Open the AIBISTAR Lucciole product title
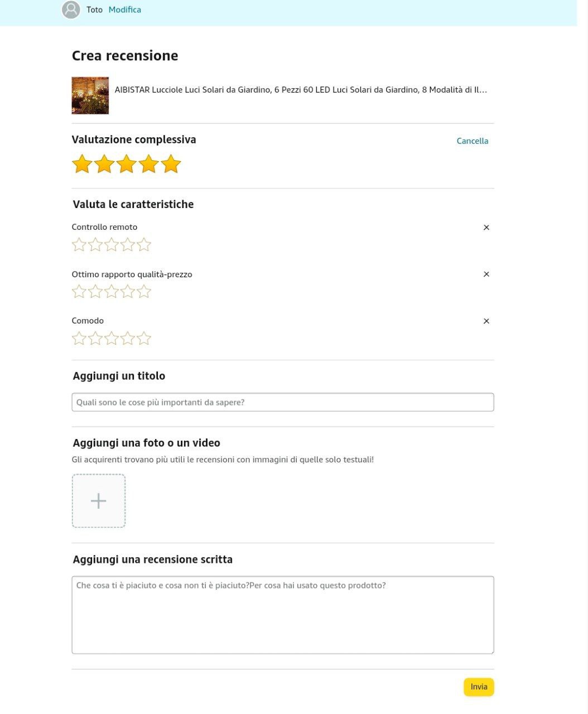This screenshot has width=588, height=714. point(301,90)
